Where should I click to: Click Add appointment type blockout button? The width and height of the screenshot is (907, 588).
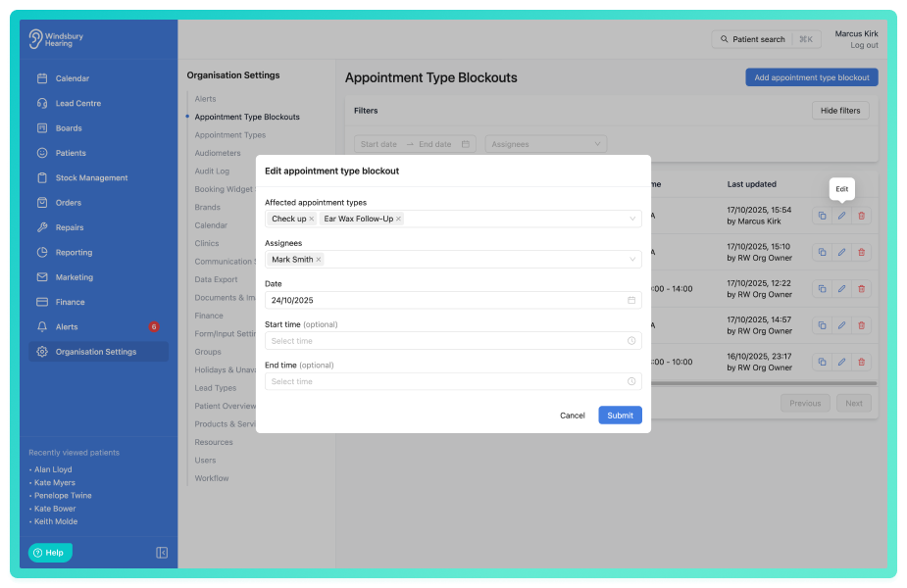pos(812,77)
